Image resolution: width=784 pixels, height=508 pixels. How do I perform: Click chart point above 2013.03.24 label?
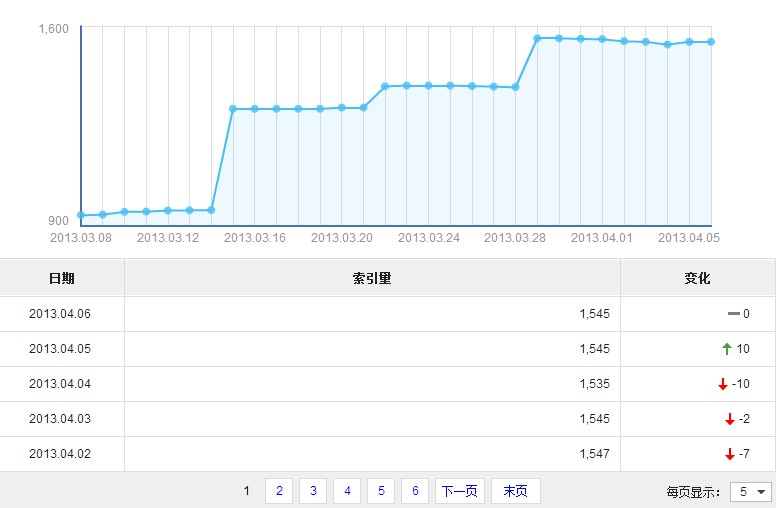pos(428,86)
